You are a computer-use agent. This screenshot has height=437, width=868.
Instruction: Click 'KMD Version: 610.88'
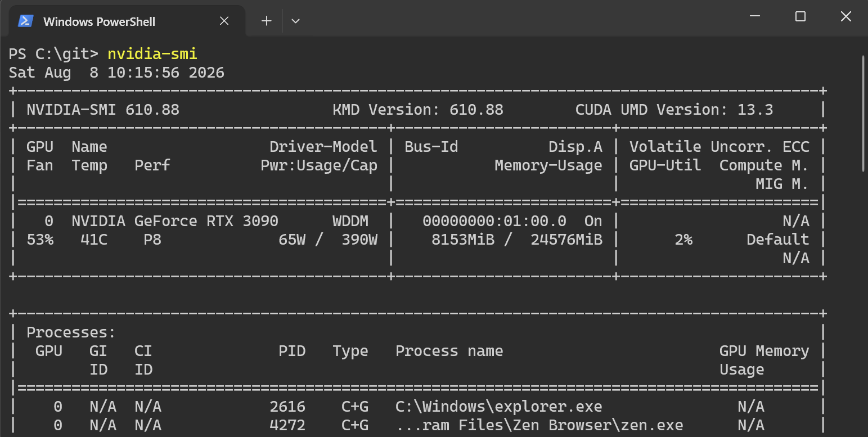tap(418, 110)
